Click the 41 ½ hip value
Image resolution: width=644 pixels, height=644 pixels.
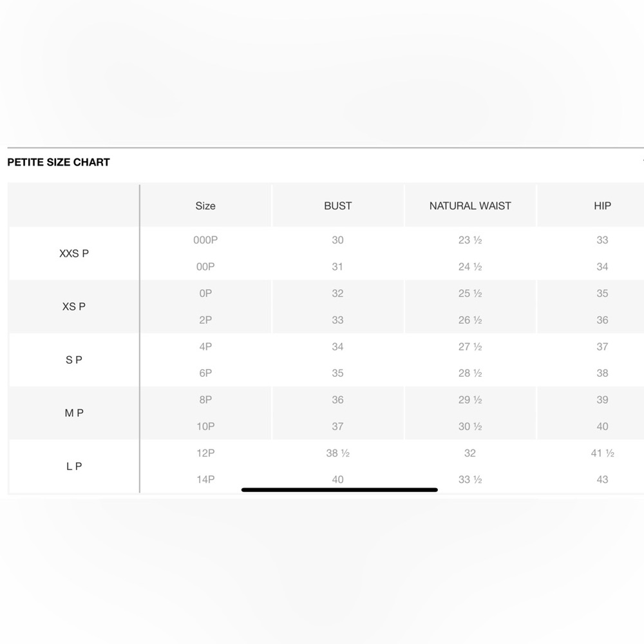coord(602,453)
